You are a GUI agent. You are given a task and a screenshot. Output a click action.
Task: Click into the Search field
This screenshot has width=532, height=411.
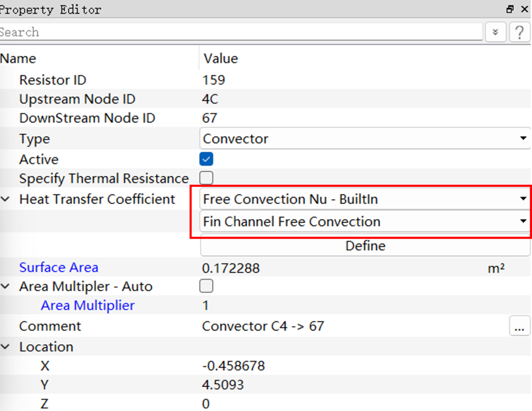240,32
